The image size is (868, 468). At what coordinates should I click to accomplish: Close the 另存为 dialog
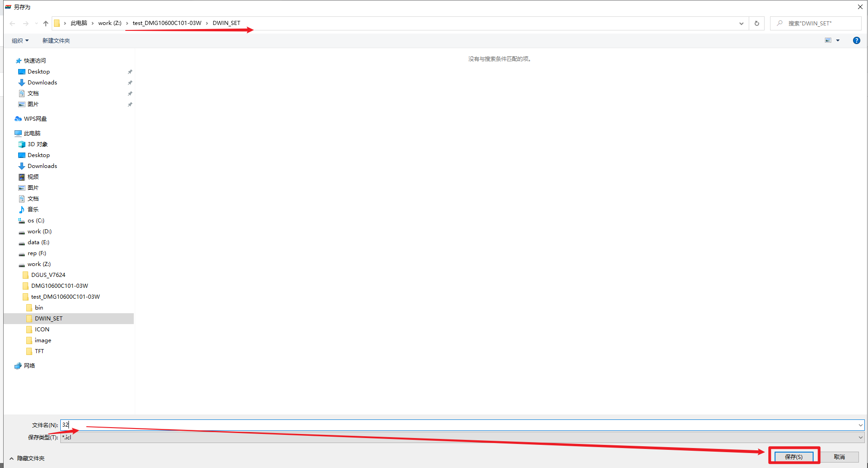coord(860,7)
